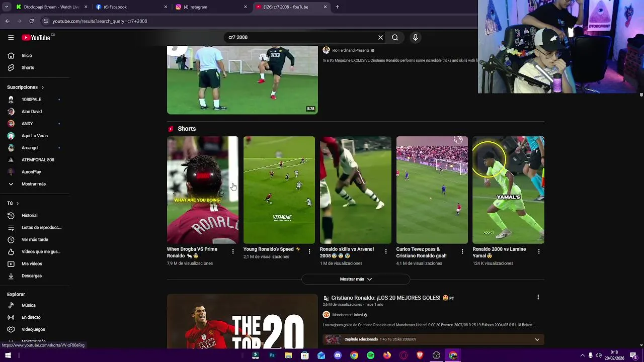Viewport: 644px width, 362px height.
Task: Switch to the Instagram browser tab
Action: (x=211, y=7)
